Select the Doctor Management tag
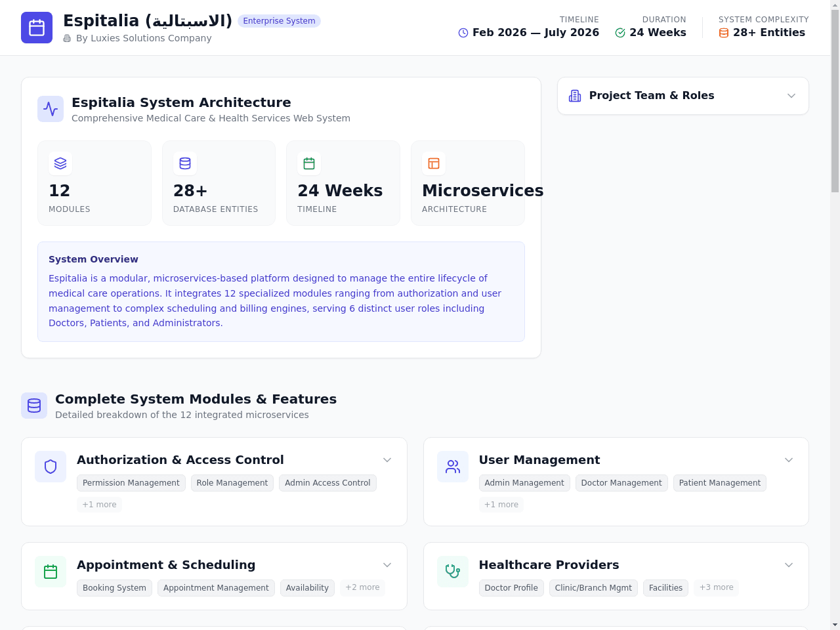The width and height of the screenshot is (840, 630). (621, 483)
